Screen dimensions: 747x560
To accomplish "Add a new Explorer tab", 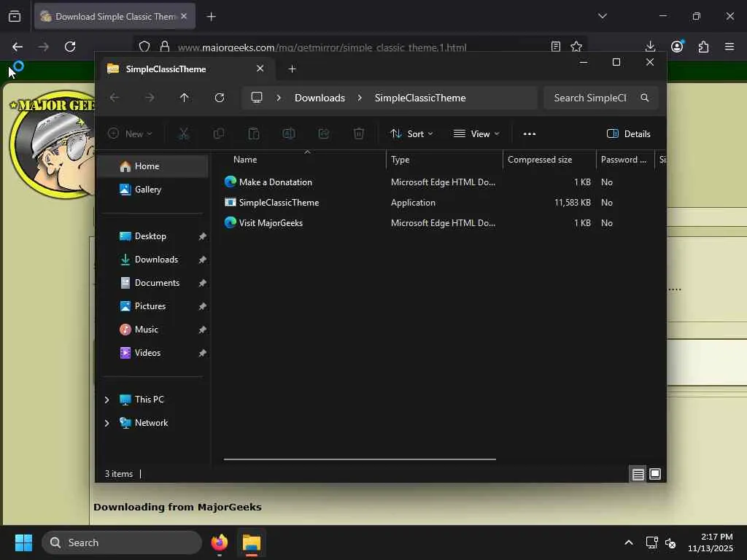I will tap(292, 69).
